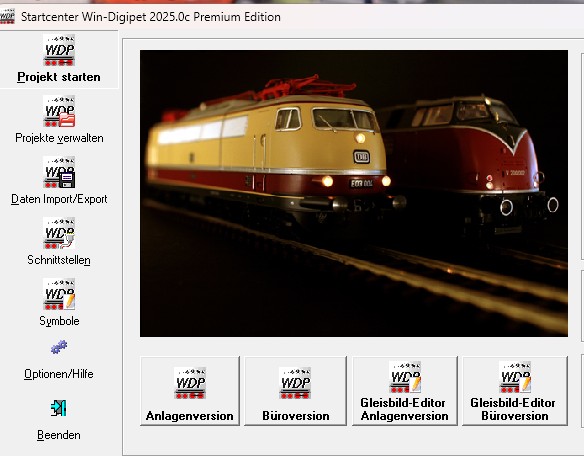Open the Schnittstellen connector icon
The height and width of the screenshot is (456, 584).
[59, 233]
